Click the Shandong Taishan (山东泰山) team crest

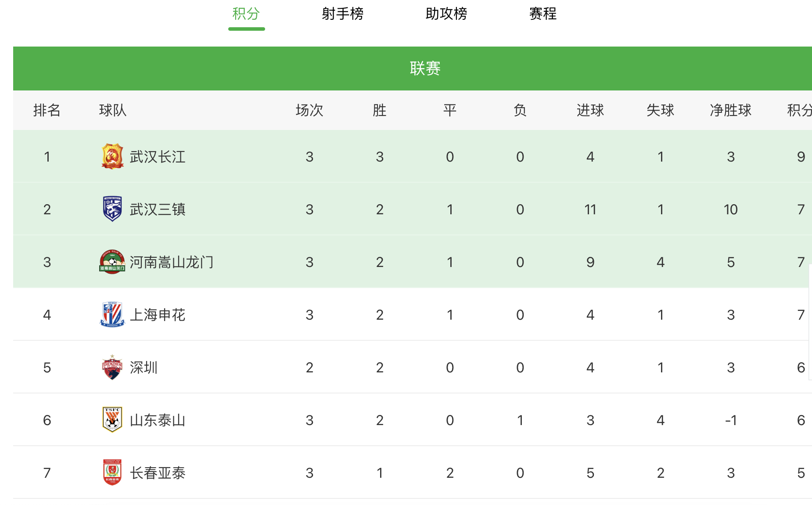pyautogui.click(x=112, y=420)
